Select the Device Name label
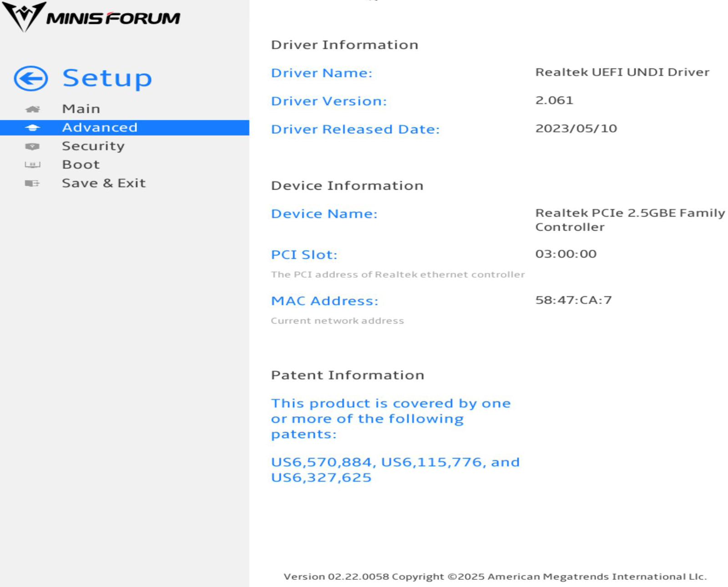Image resolution: width=728 pixels, height=587 pixels. tap(324, 214)
